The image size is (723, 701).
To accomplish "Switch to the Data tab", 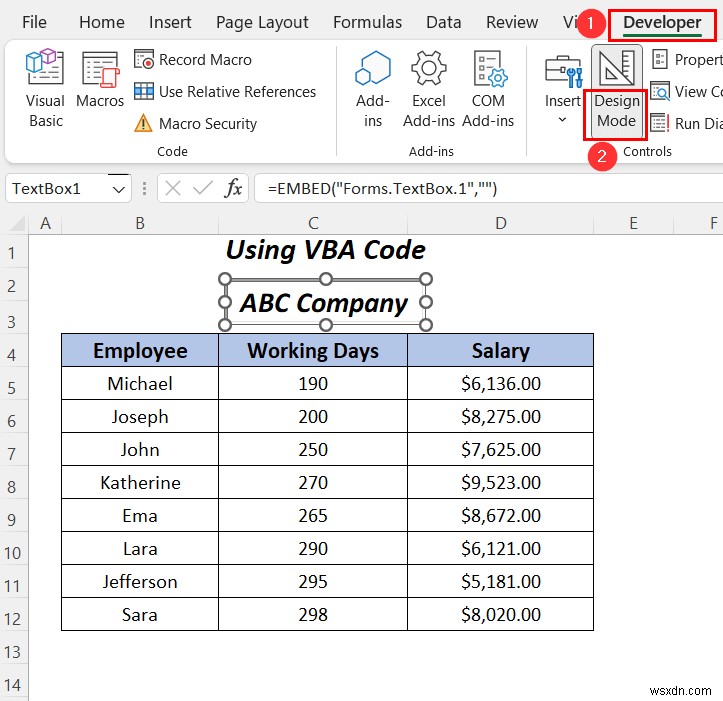I will click(x=444, y=22).
